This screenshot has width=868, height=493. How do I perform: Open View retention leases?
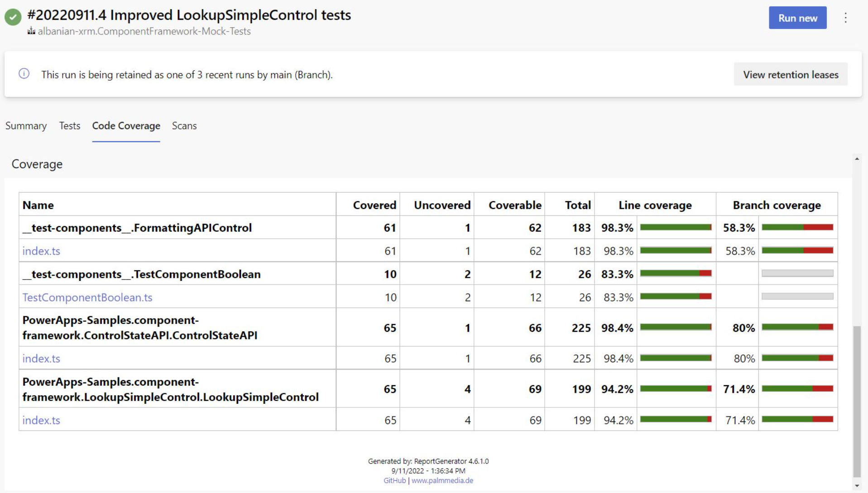[790, 74]
